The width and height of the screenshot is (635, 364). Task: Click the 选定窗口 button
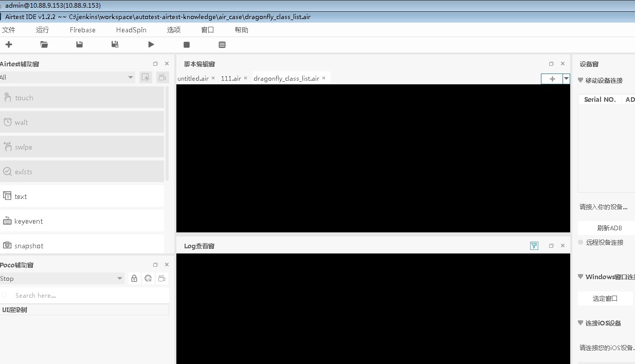605,298
